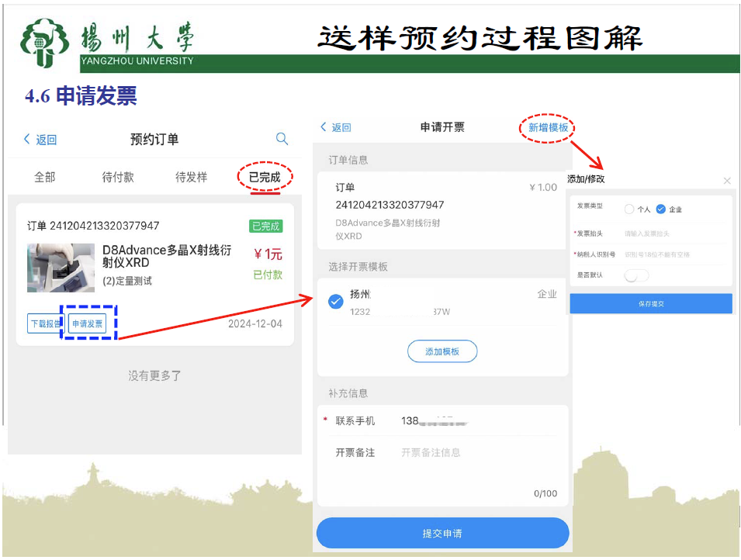Viewport: 741px width, 560px height.
Task: Click the 申请发票 button on the order
Action: click(87, 323)
